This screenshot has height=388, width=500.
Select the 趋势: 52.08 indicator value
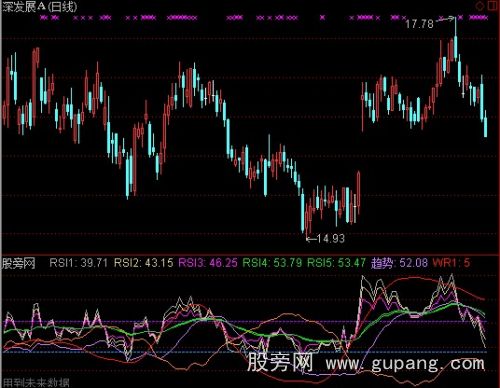(399, 263)
